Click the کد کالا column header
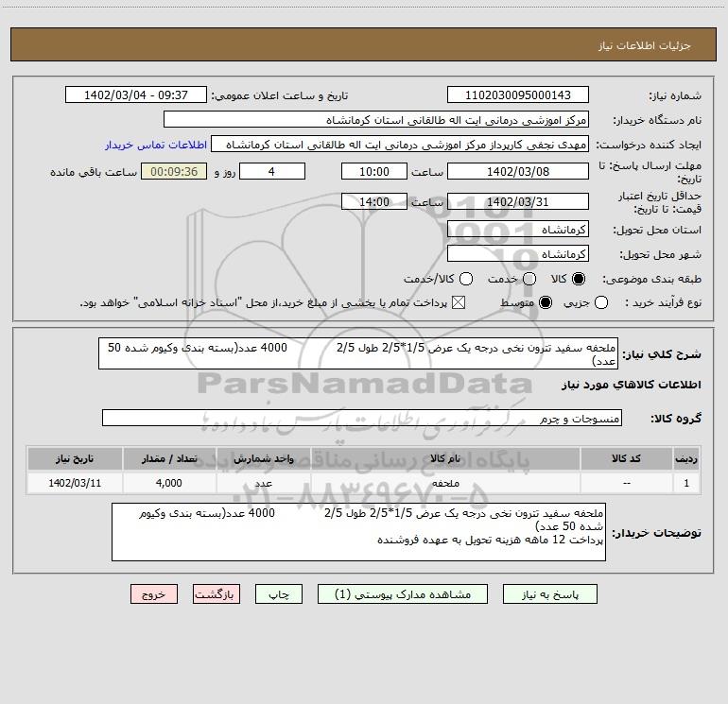Viewport: 728px width, 704px height. 626,458
